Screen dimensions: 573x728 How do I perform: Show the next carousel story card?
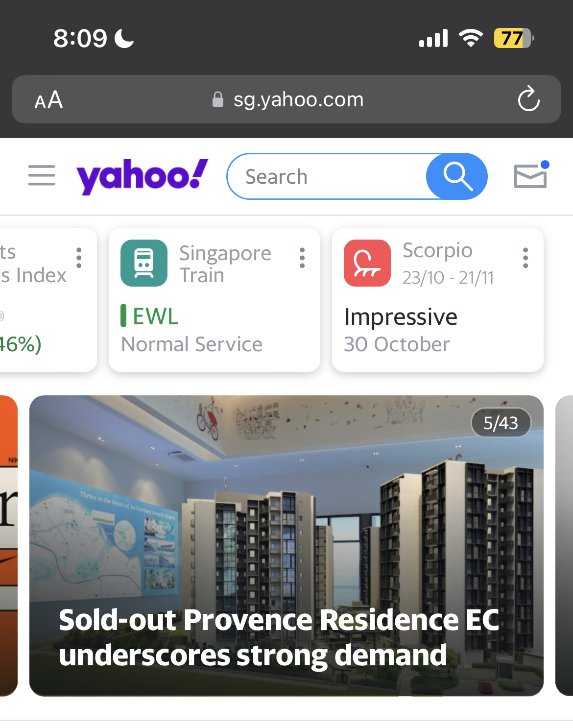[564, 545]
